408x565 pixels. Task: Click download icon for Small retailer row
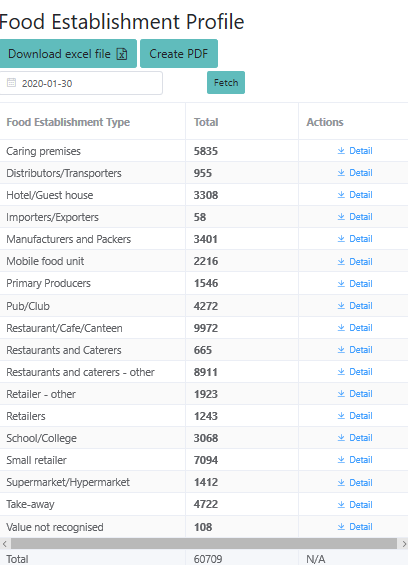[x=341, y=460]
